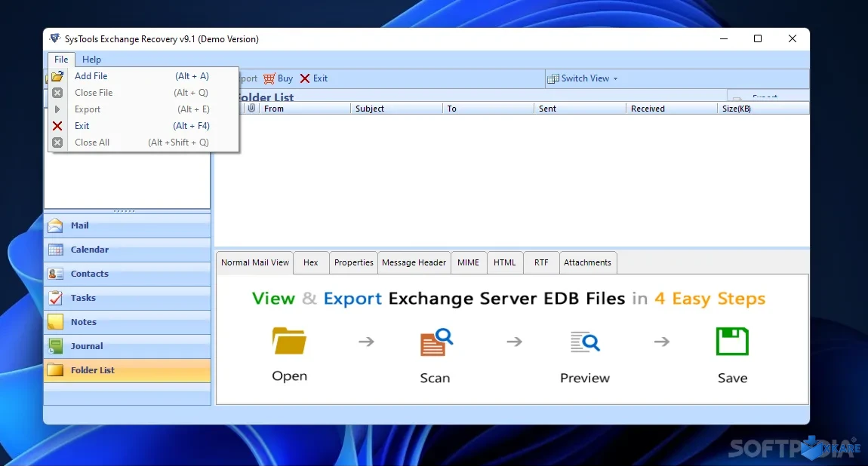Click the Mail envelope icon

(55, 225)
